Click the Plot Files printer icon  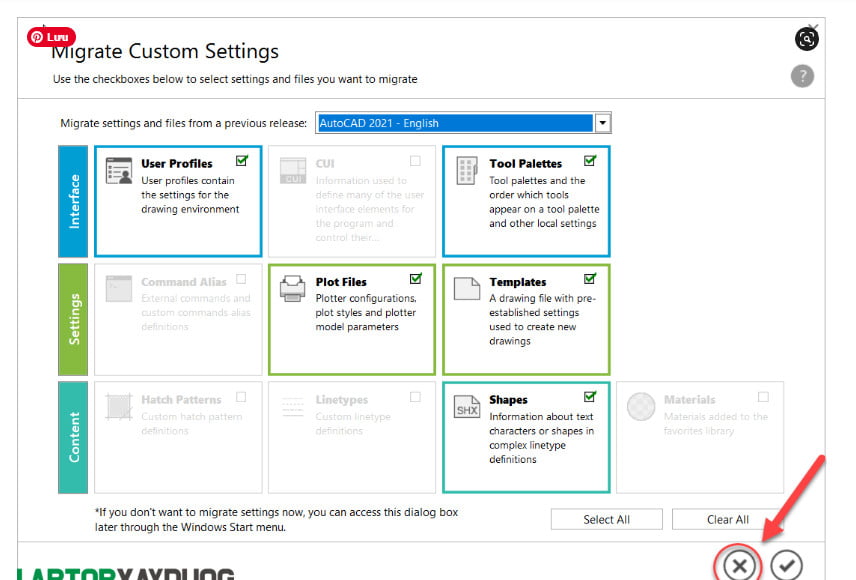coord(293,288)
